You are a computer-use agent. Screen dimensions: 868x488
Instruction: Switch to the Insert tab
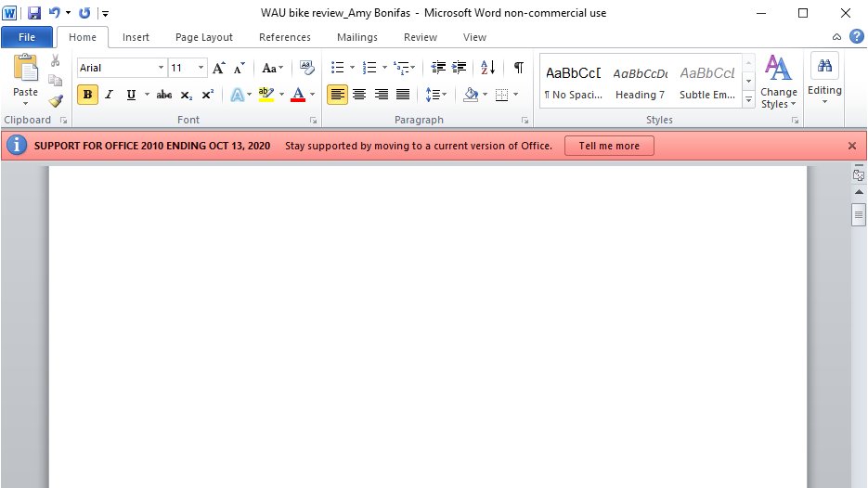pyautogui.click(x=136, y=37)
